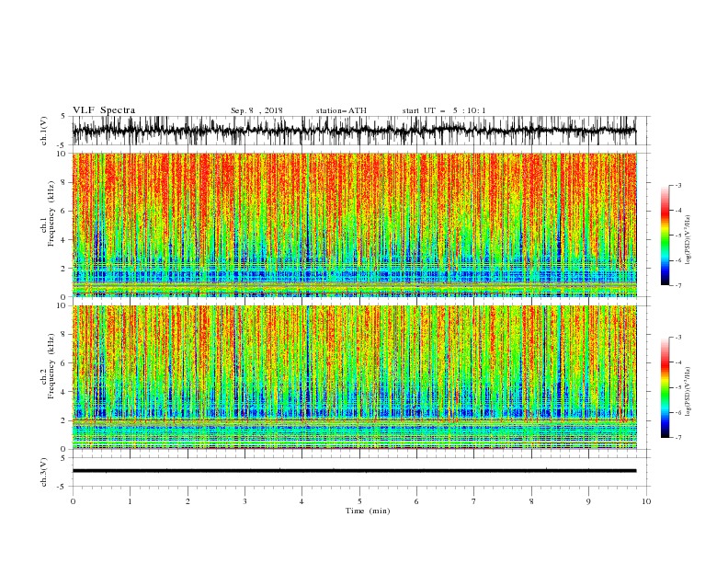Click the '10' tick label on time axis
The width and height of the screenshot is (728, 563).
point(646,501)
